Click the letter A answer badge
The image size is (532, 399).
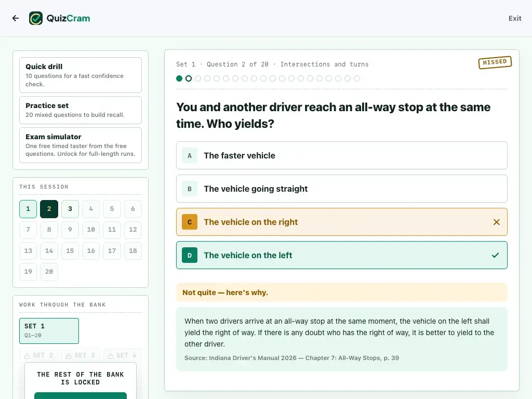click(x=190, y=155)
